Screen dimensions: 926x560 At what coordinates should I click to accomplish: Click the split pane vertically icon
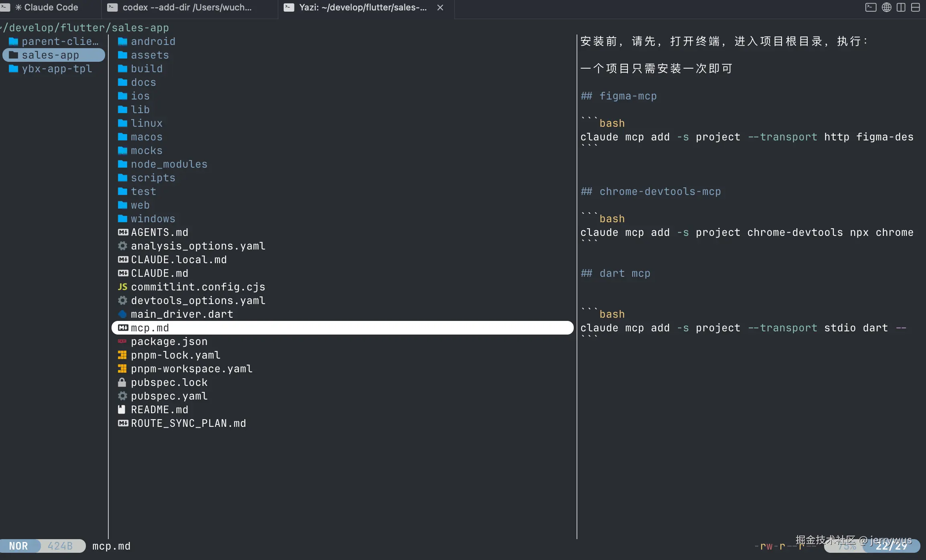[901, 8]
